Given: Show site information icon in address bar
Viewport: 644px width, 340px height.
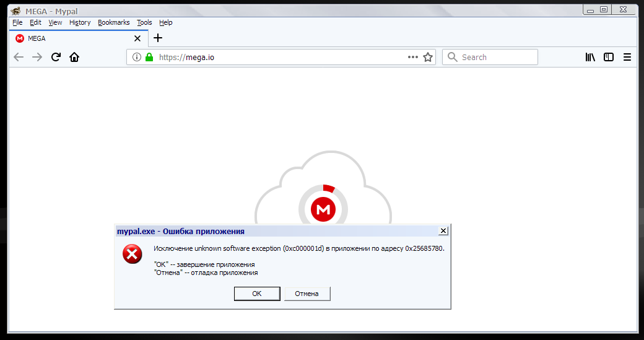Looking at the screenshot, I should 137,57.
